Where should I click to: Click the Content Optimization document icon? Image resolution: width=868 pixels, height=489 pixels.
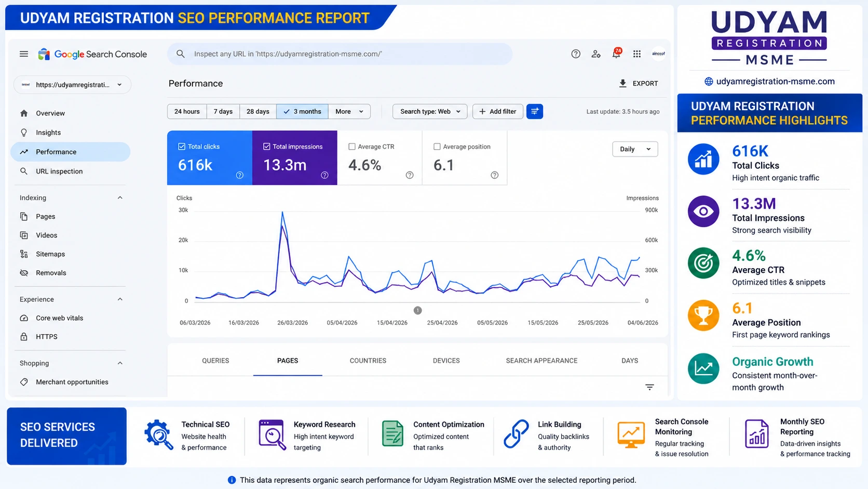(x=392, y=434)
